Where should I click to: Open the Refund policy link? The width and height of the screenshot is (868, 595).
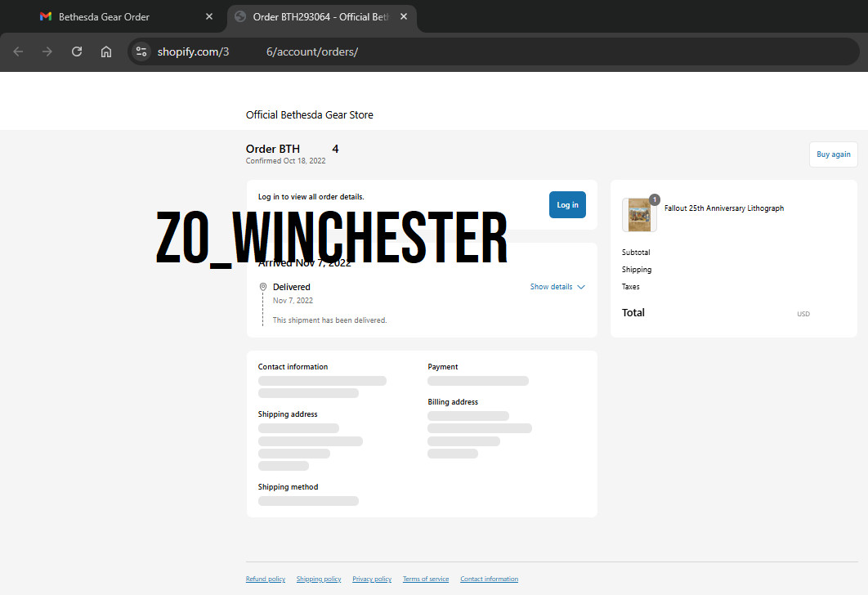266,579
